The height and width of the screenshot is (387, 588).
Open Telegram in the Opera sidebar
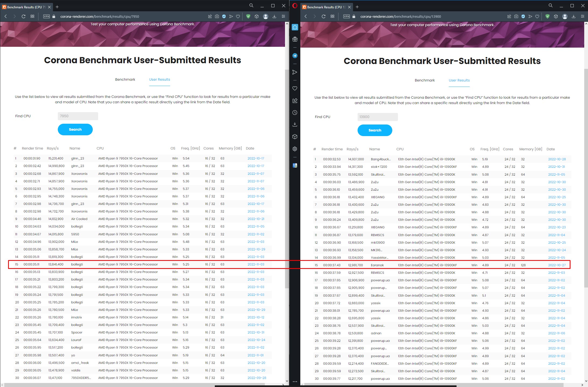[295, 56]
